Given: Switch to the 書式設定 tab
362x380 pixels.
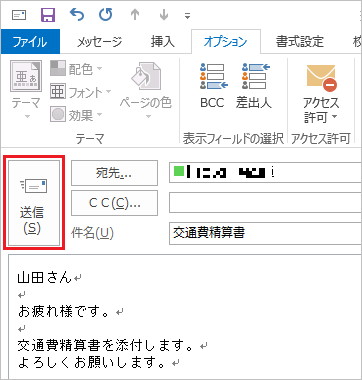Looking at the screenshot, I should (300, 42).
